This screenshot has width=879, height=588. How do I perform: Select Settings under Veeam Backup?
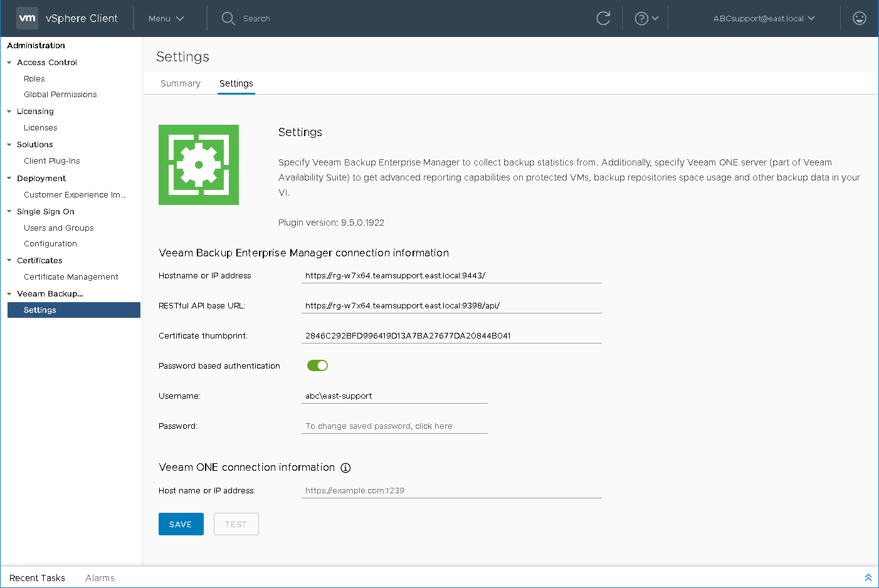coord(74,310)
